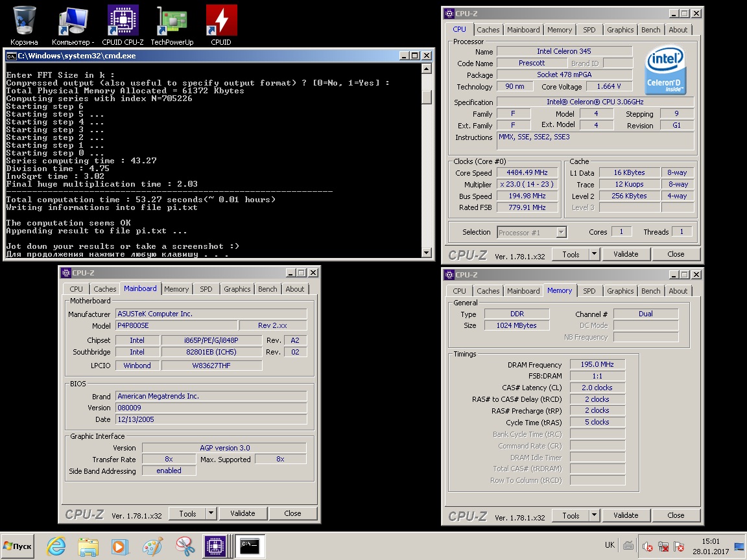Click the Action Center flag tray icon
This screenshot has width=747, height=560.
[679, 546]
